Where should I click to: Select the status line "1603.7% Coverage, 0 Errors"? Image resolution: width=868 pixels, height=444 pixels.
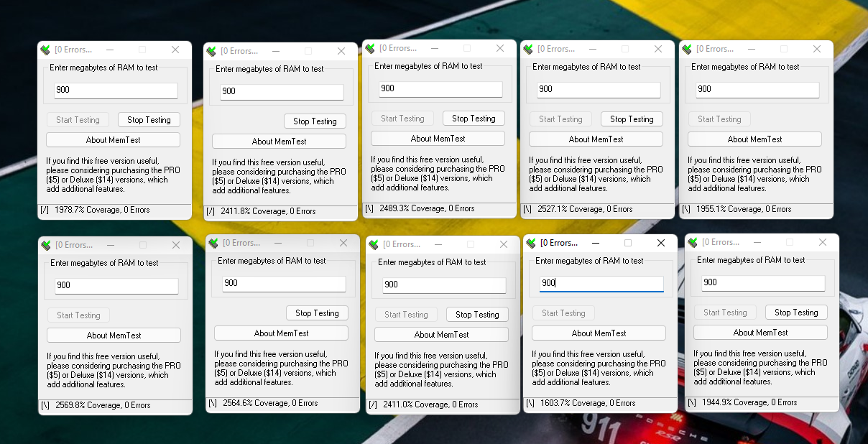[x=588, y=403]
